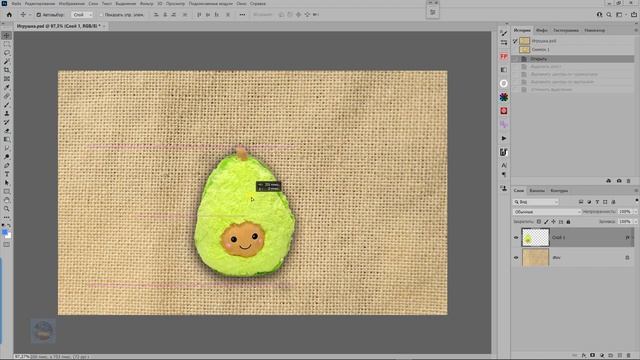Hide the background Фон layer eye icon
Viewport: 640px width, 360px height.
tap(516, 258)
